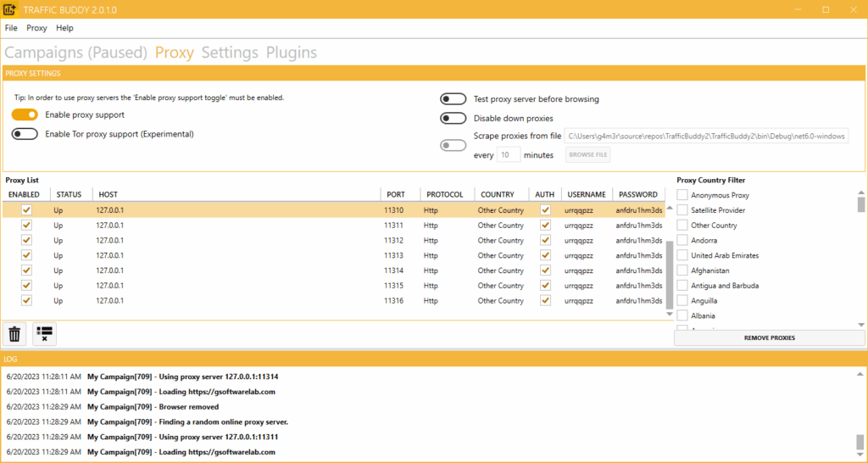Enable Test proxy server before browsing

tap(453, 99)
